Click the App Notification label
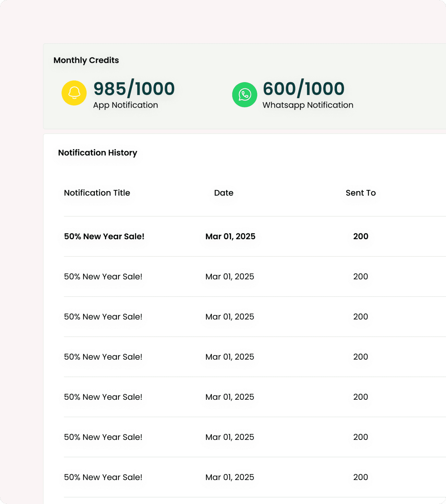Screen dimensions: 446x504 [126, 105]
